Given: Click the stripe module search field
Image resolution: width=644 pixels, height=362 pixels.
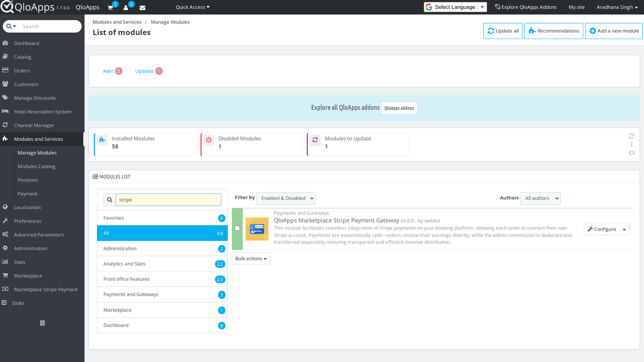Looking at the screenshot, I should coord(168,199).
